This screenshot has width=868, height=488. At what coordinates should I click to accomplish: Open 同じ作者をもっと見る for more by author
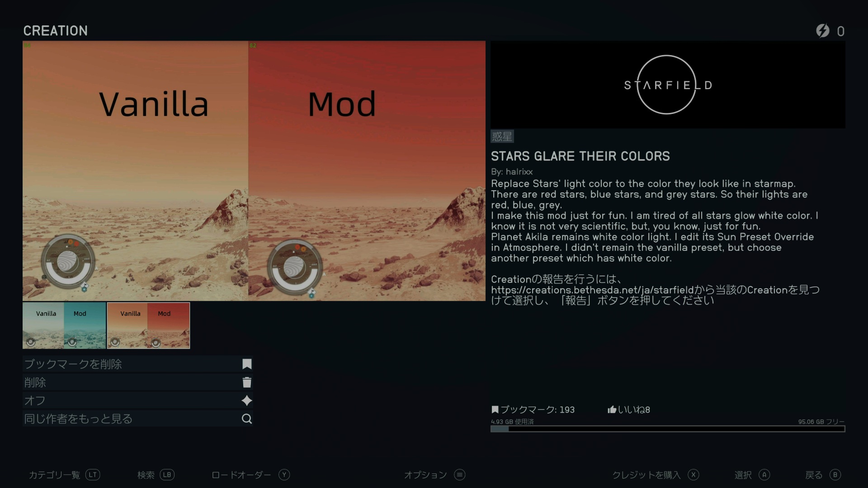[x=137, y=419]
